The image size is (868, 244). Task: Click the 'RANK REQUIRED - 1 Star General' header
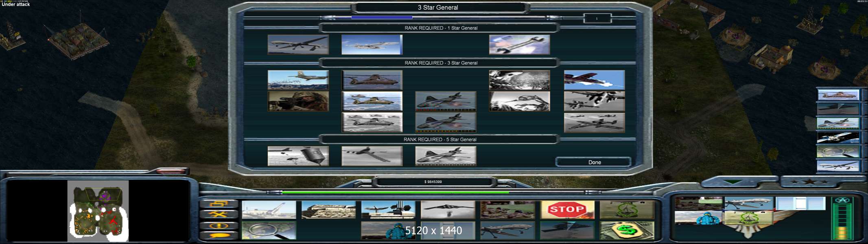point(441,28)
